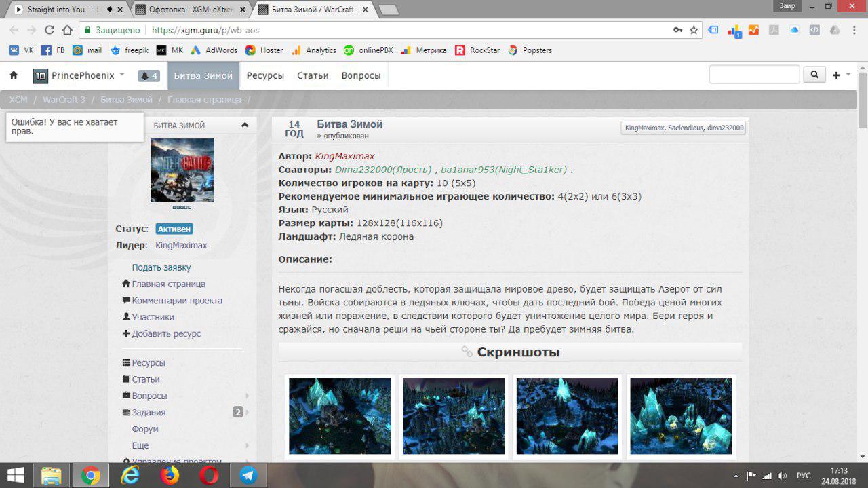Switch to the Straight into You browser tab
Viewport: 868px width, 488px height.
(64, 10)
